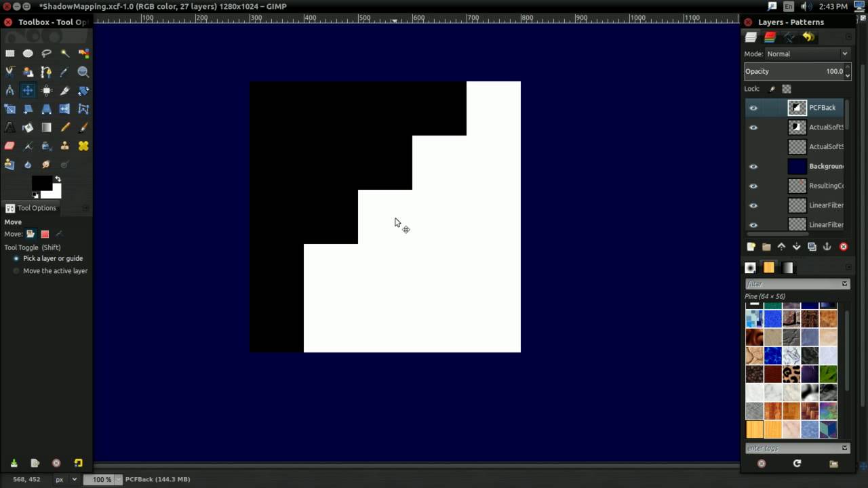Hide the Background layer
This screenshot has width=868, height=488.
[753, 166]
